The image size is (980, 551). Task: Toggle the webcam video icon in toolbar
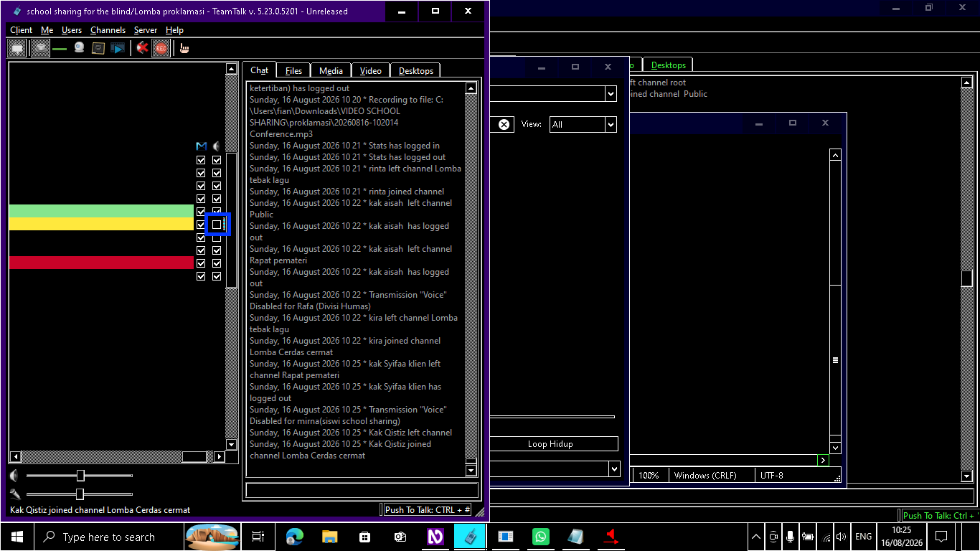pyautogui.click(x=80, y=49)
